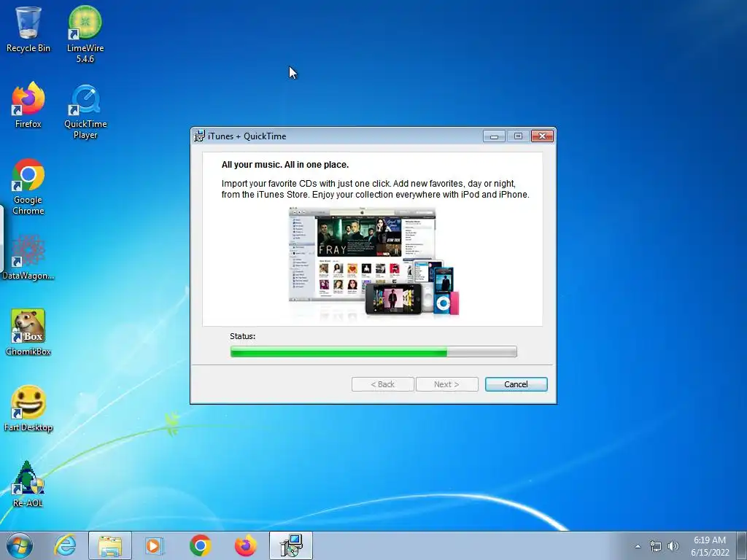Launch LimeWire 5.4.6 shortcut
Image resolution: width=747 pixels, height=560 pixels.
point(85,34)
